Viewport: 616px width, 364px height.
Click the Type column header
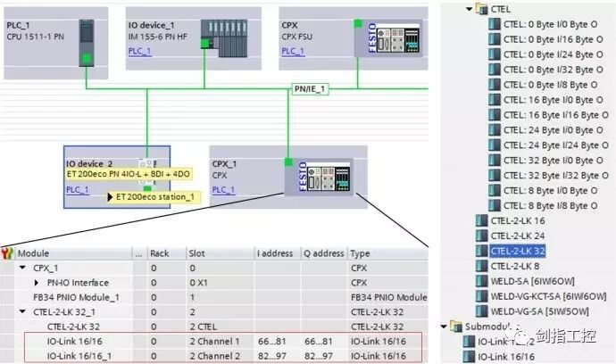[388, 253]
